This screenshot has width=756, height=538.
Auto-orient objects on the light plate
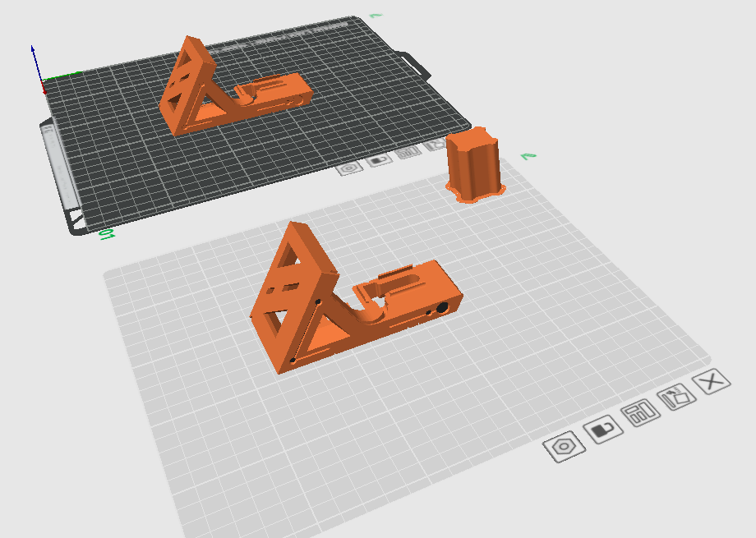[676, 398]
